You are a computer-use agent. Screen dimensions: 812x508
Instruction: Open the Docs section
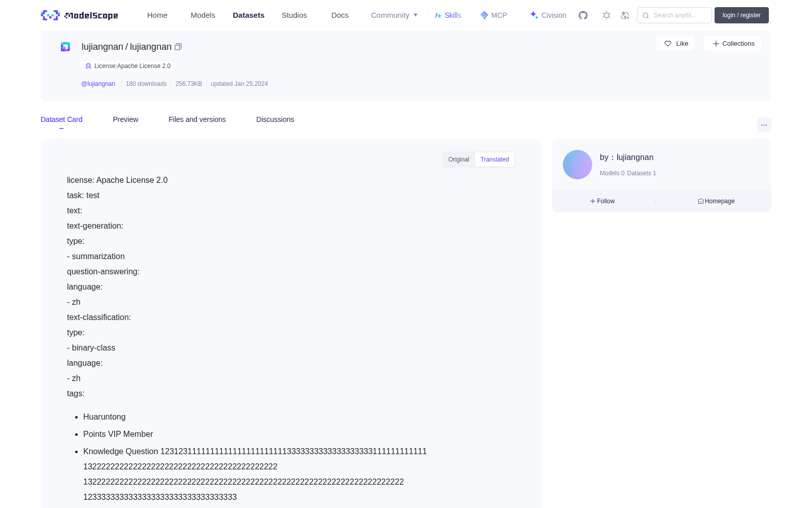340,15
